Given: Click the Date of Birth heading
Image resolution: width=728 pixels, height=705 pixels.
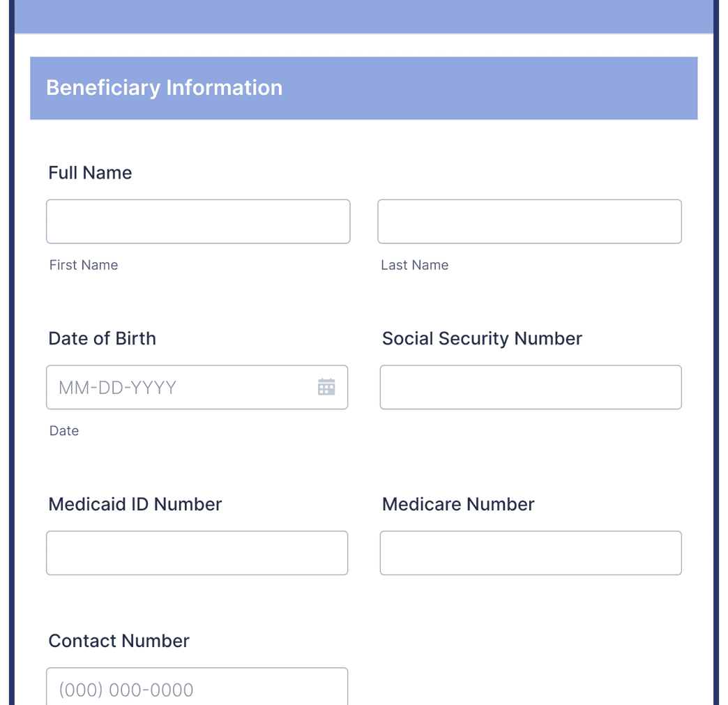Looking at the screenshot, I should (x=102, y=338).
